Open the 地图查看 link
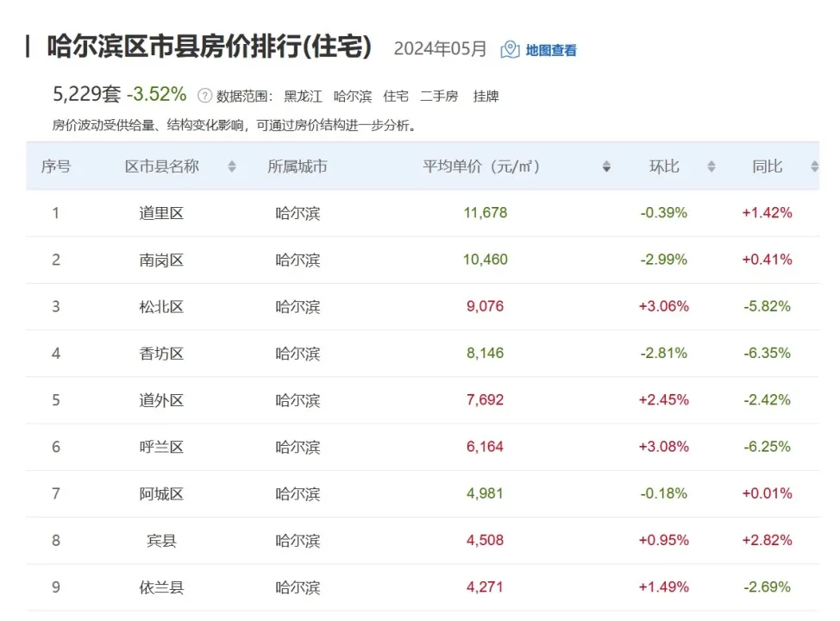This screenshot has width=840, height=621. click(551, 50)
